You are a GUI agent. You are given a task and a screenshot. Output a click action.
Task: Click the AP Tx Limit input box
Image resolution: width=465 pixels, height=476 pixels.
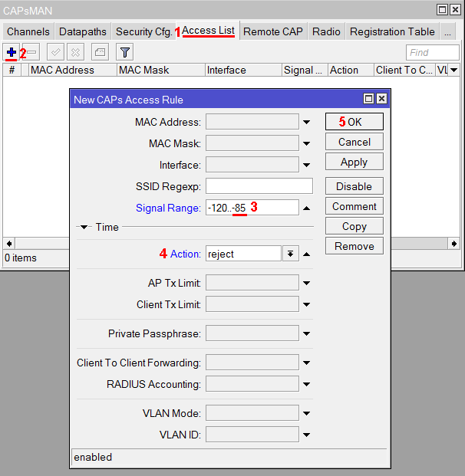pos(252,283)
